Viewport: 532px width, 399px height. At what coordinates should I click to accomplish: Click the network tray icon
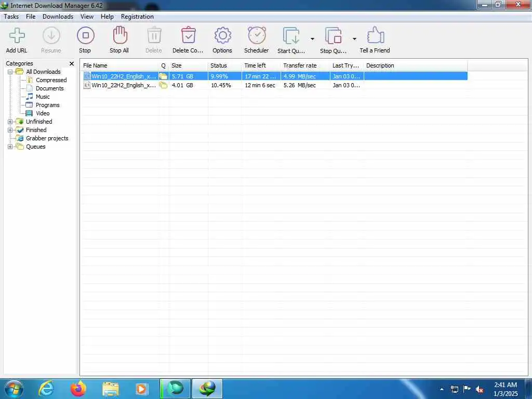coord(454,390)
